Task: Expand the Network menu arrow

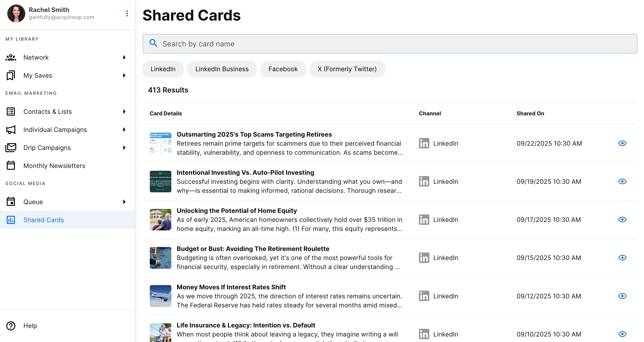Action: pos(124,57)
